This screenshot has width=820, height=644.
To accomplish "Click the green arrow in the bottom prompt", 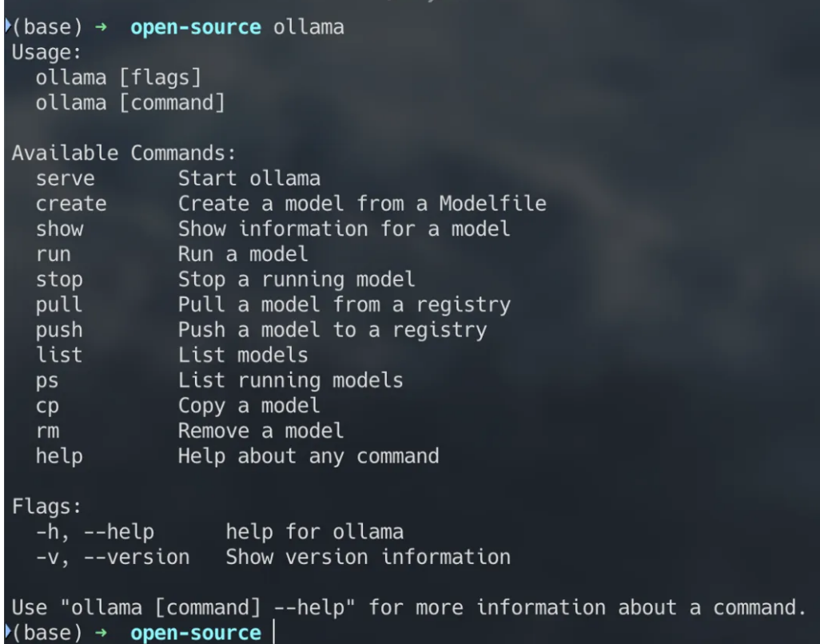I will 101,633.
